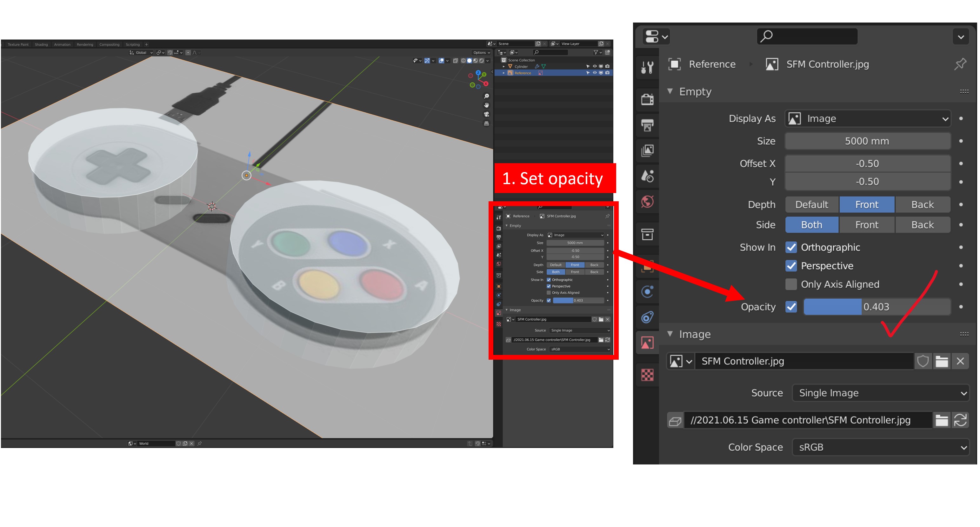Switch to the Shading workspace tab
Screen dimensions: 980x527
click(x=41, y=44)
